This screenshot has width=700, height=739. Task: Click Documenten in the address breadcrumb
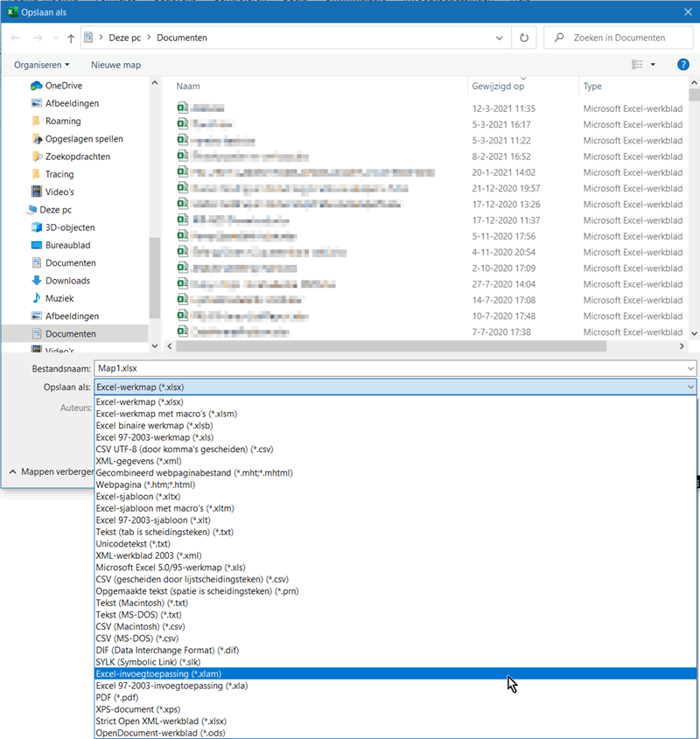tap(182, 38)
